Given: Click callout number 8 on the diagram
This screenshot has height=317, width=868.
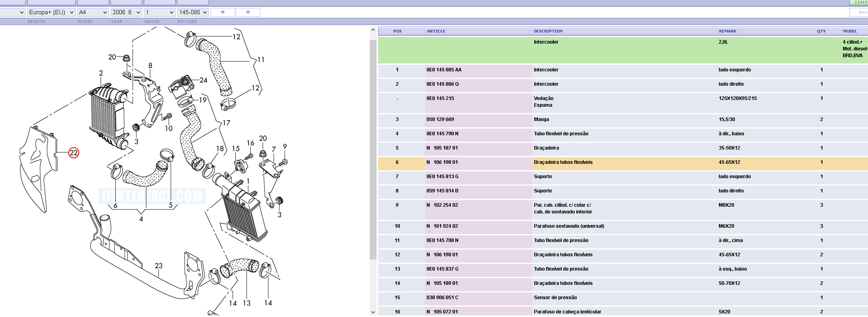Looking at the screenshot, I should [150, 65].
